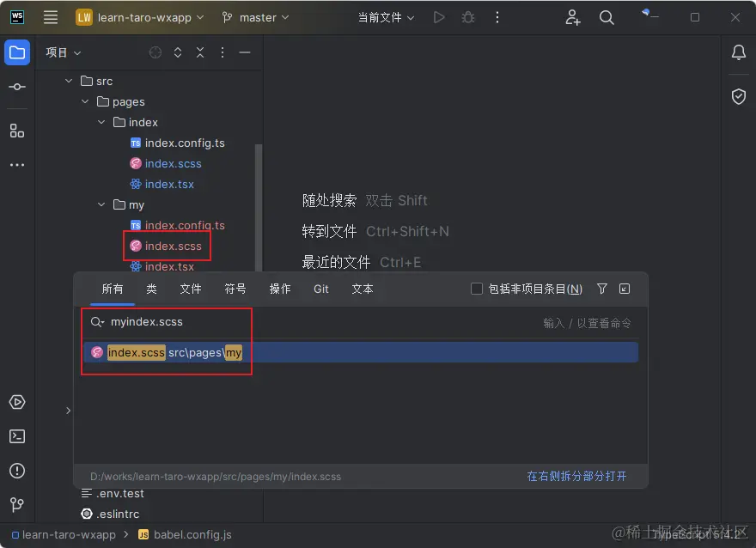
Task: Open the 当前文件 run configuration dropdown
Action: click(386, 16)
